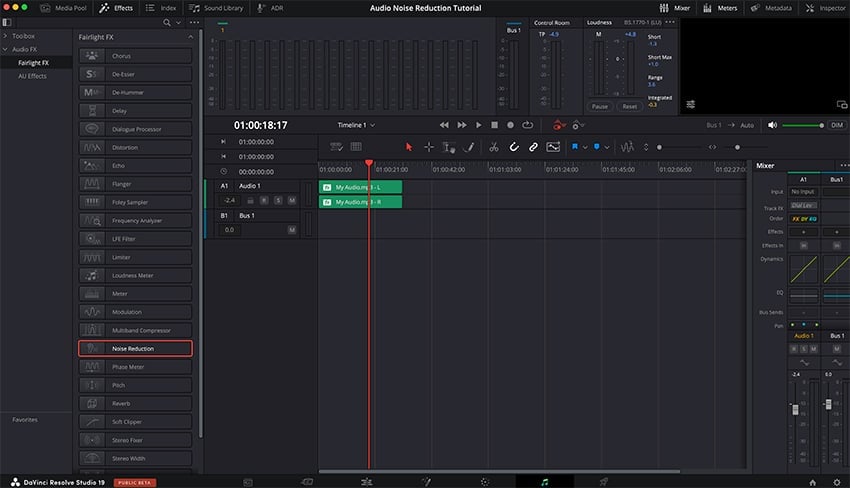The height and width of the screenshot is (488, 850).
Task: Click the Reset loudness button
Action: (629, 106)
